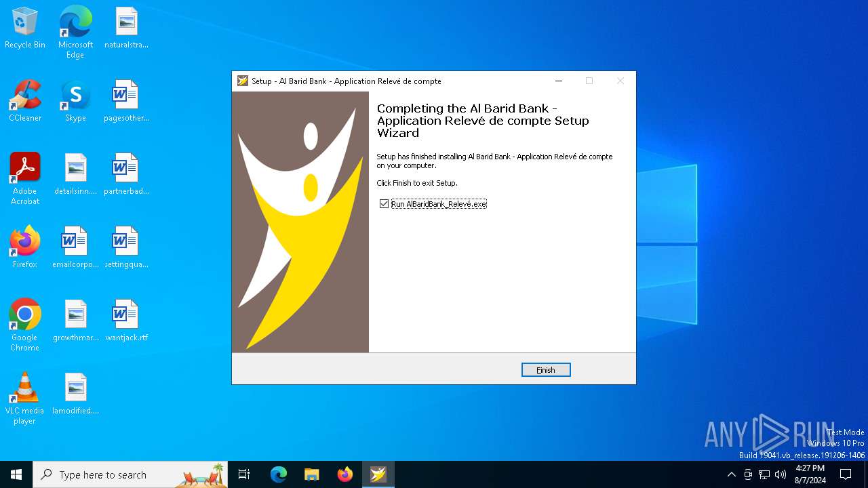This screenshot has width=868, height=488.
Task: Select the Firefox desktop shortcut
Action: coord(25,248)
